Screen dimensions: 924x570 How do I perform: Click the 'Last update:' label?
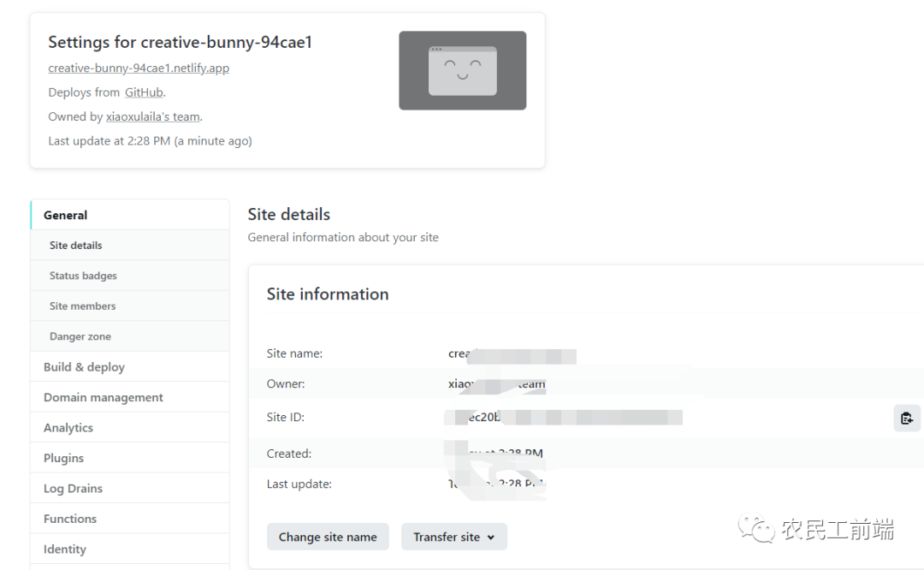click(x=299, y=484)
